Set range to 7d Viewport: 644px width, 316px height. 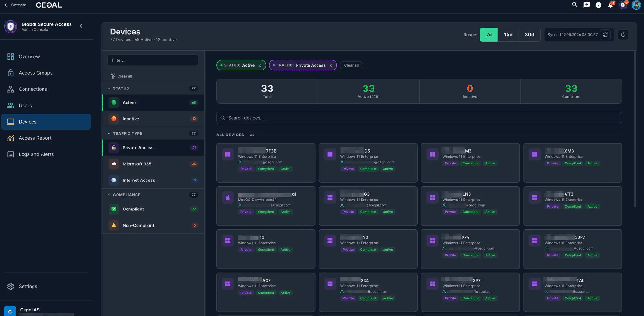pyautogui.click(x=488, y=35)
